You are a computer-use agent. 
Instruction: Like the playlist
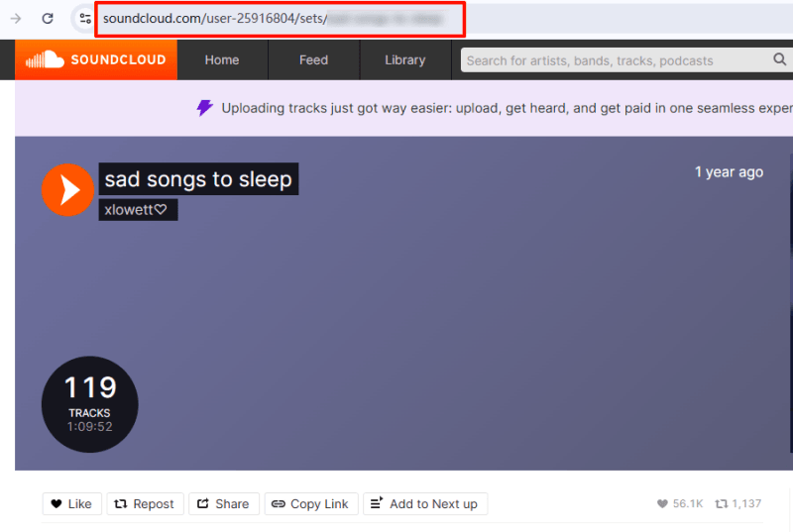[x=71, y=504]
